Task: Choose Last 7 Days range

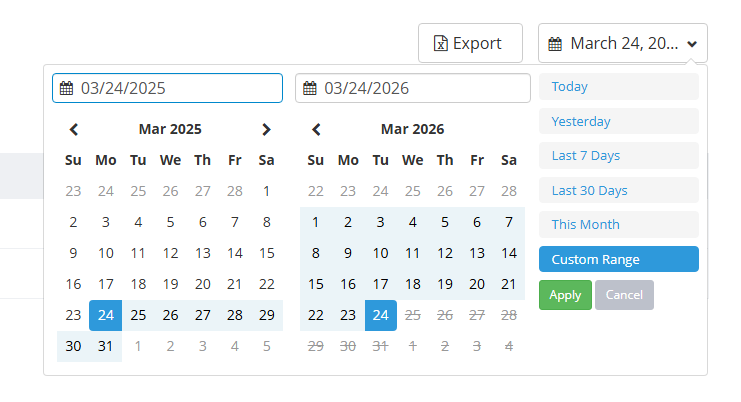Action: tap(618, 156)
